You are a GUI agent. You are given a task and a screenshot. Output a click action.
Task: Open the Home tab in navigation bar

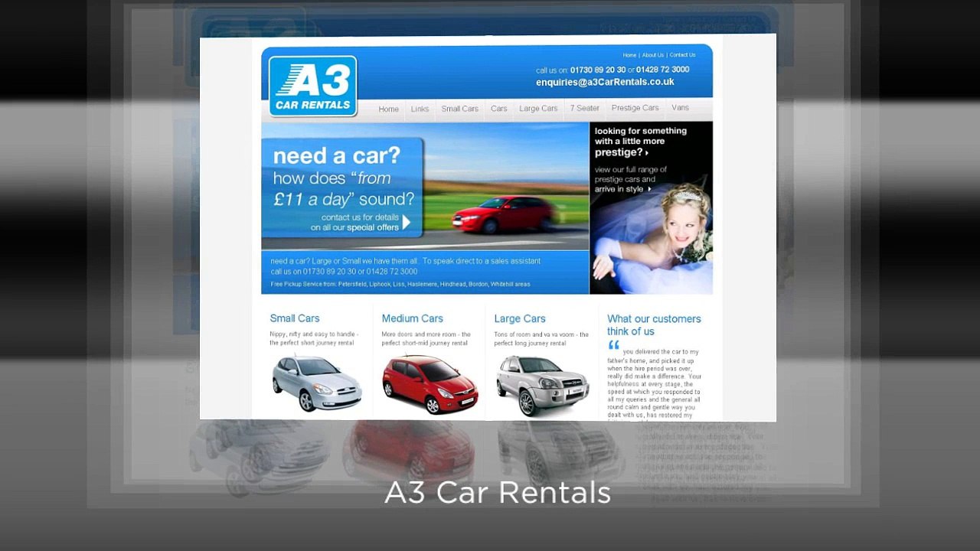[x=388, y=109]
